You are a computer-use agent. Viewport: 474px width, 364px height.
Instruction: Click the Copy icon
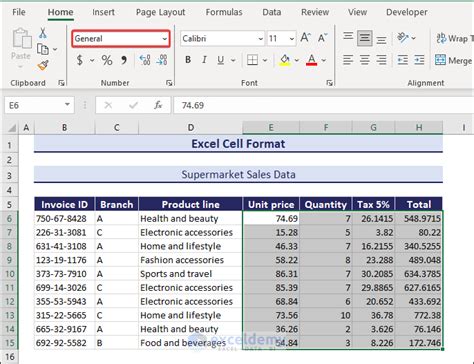coord(43,49)
